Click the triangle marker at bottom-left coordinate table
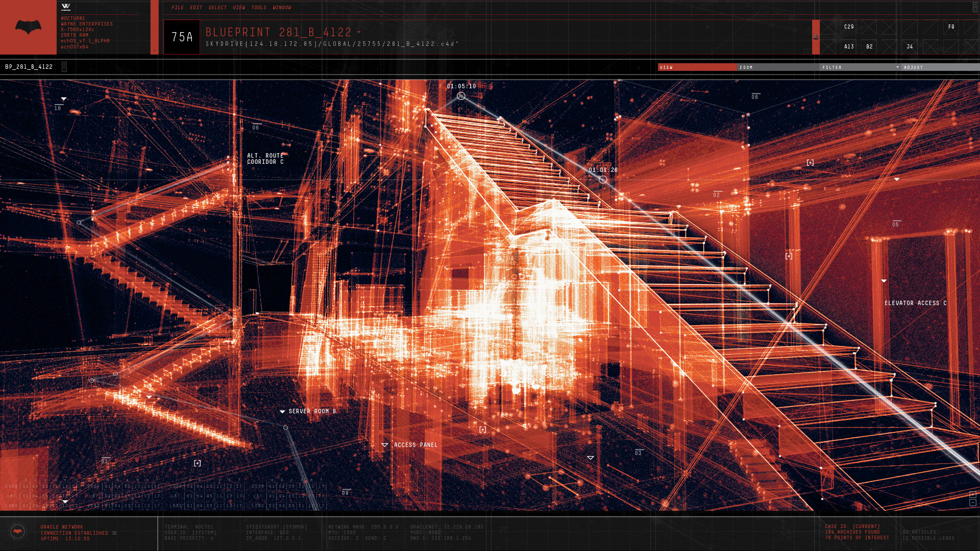This screenshot has width=980, height=551. click(x=65, y=502)
